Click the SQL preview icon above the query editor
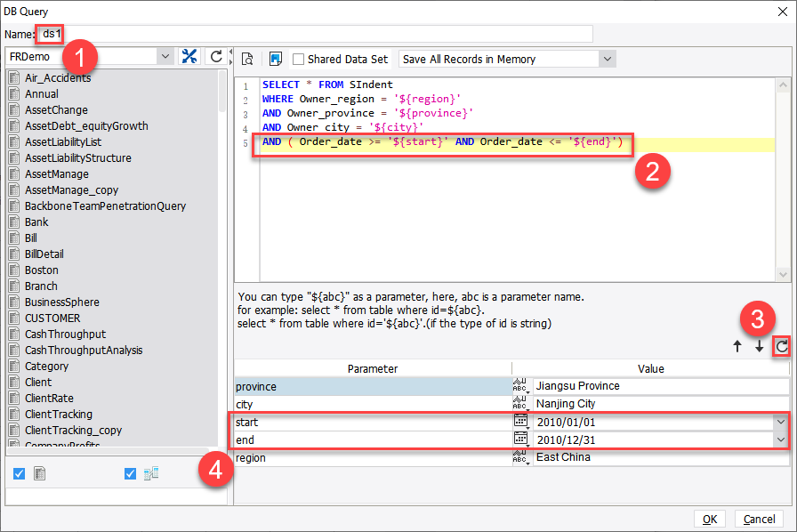 [248, 59]
